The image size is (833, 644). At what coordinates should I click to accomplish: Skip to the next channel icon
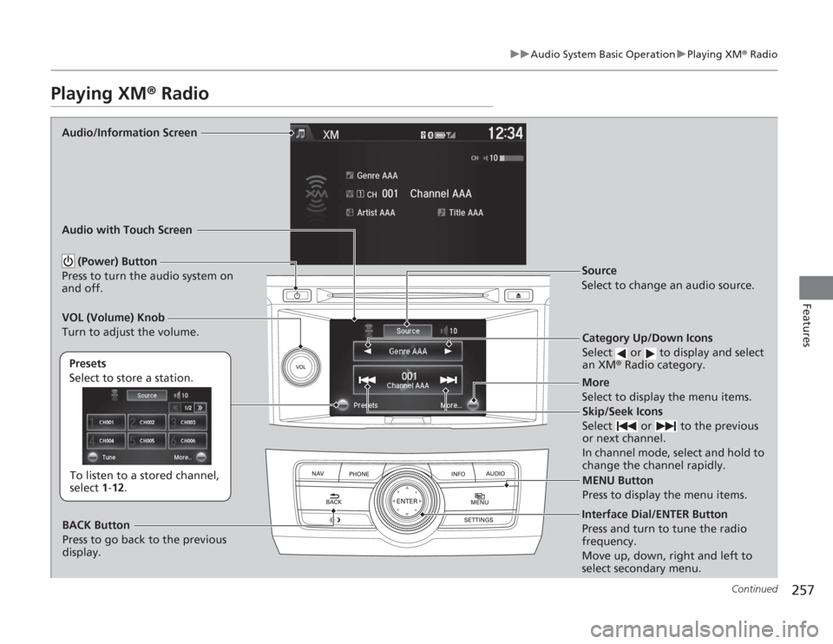448,379
